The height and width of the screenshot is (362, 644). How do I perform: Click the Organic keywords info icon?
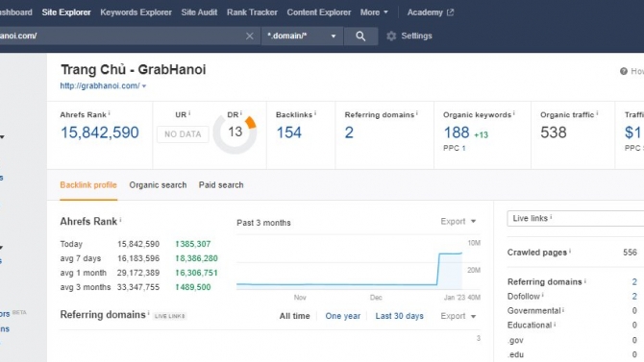tap(514, 113)
